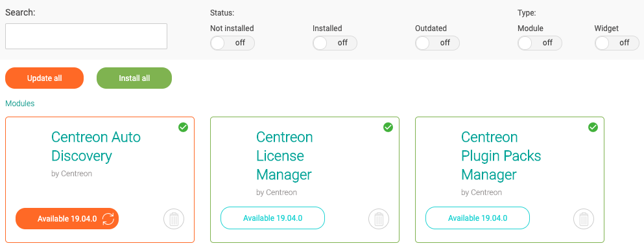Click 'by Centreon' under Auto Discovery
644x250 pixels.
tap(72, 174)
